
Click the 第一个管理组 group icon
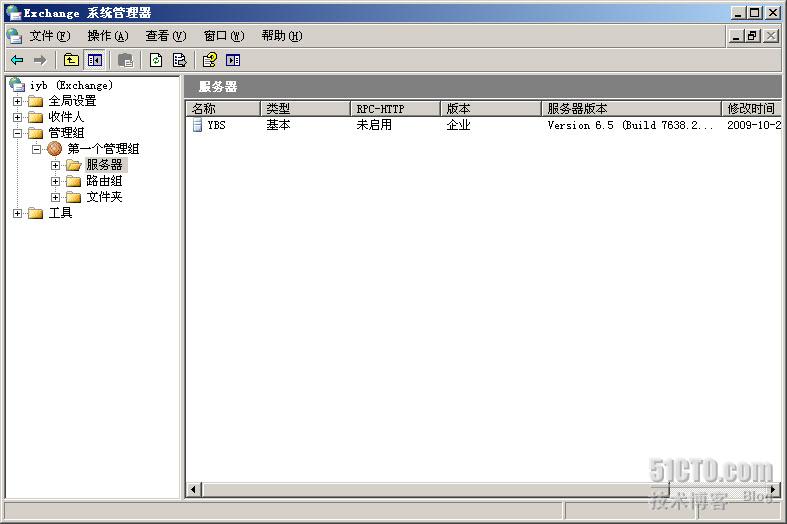pos(54,149)
